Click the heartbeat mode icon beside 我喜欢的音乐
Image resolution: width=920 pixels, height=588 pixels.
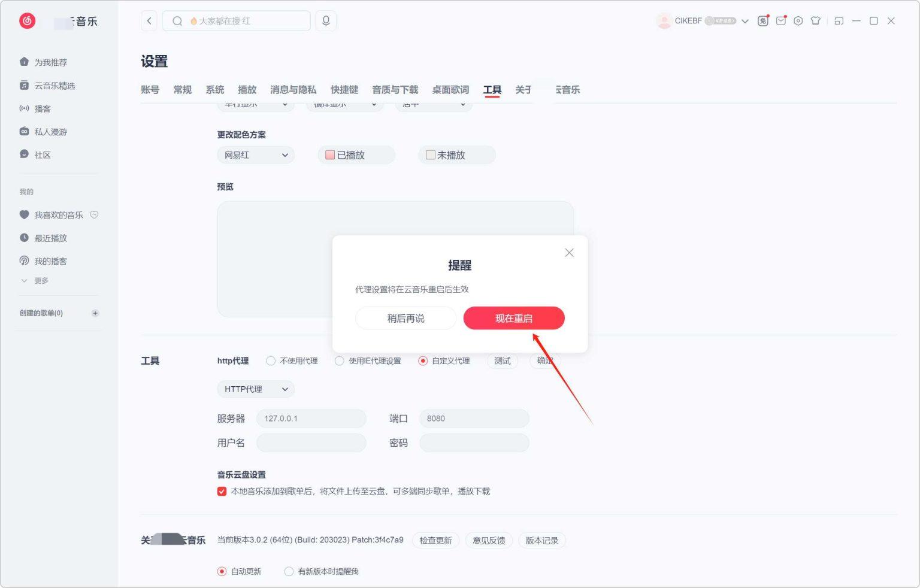pyautogui.click(x=94, y=215)
